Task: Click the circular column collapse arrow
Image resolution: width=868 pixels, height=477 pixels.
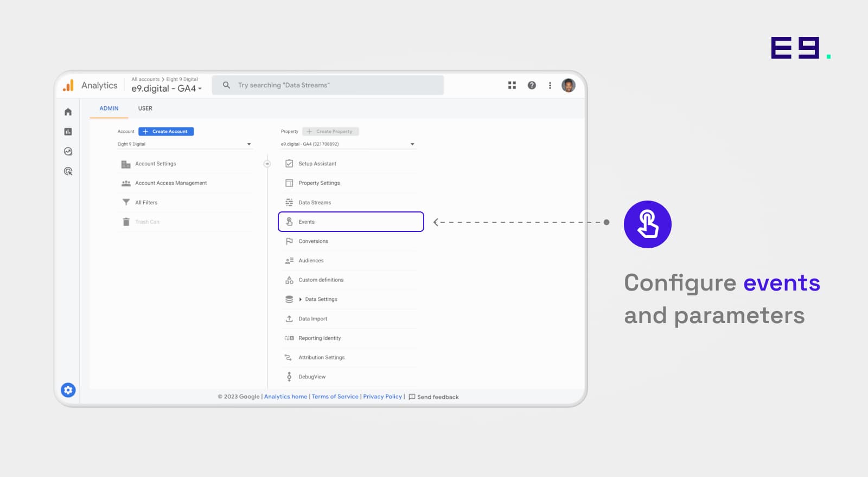Action: click(267, 164)
